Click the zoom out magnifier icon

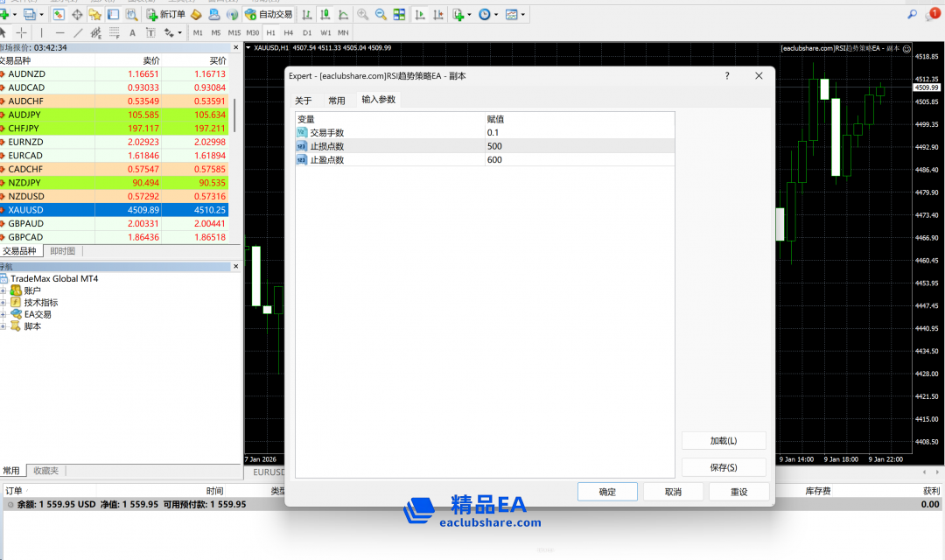pyautogui.click(x=381, y=15)
